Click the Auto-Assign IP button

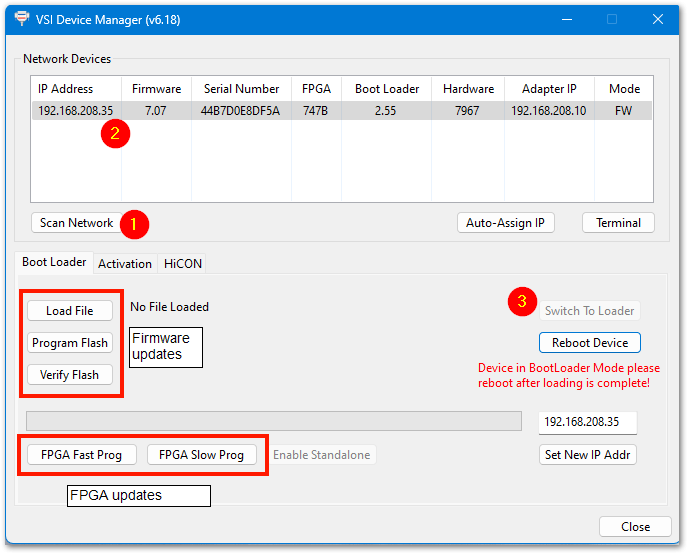[505, 223]
